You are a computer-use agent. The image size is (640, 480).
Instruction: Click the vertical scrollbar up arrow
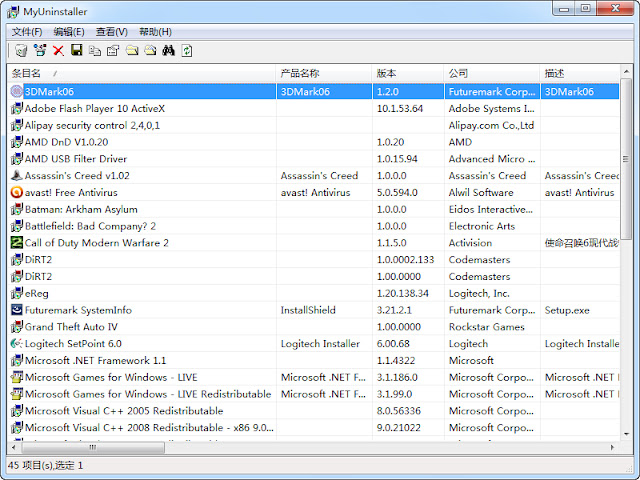[x=627, y=72]
